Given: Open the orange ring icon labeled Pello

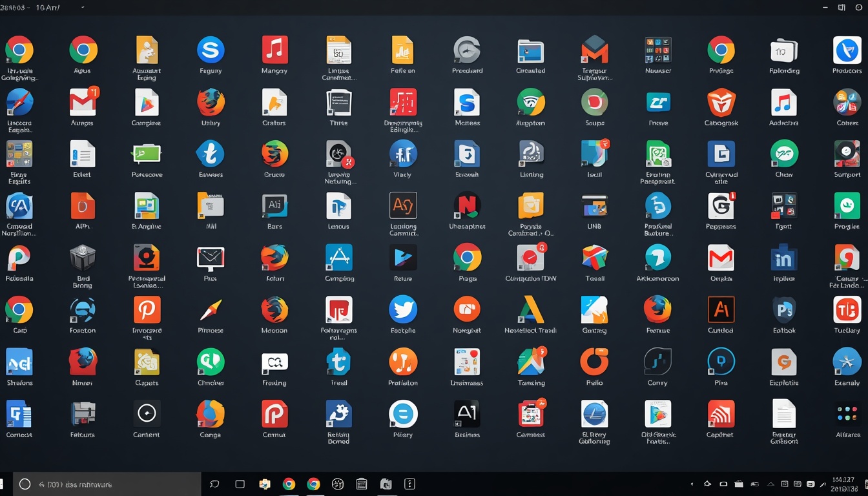Looking at the screenshot, I should pos(594,362).
